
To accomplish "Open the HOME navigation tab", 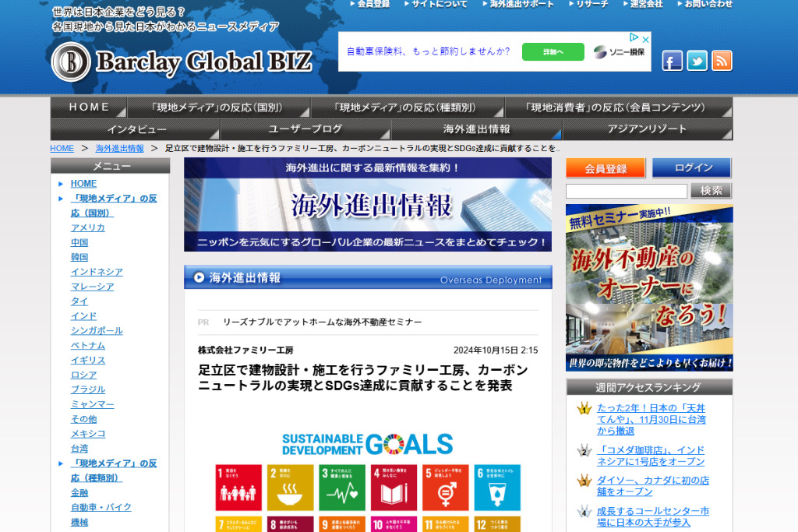I will tap(89, 107).
